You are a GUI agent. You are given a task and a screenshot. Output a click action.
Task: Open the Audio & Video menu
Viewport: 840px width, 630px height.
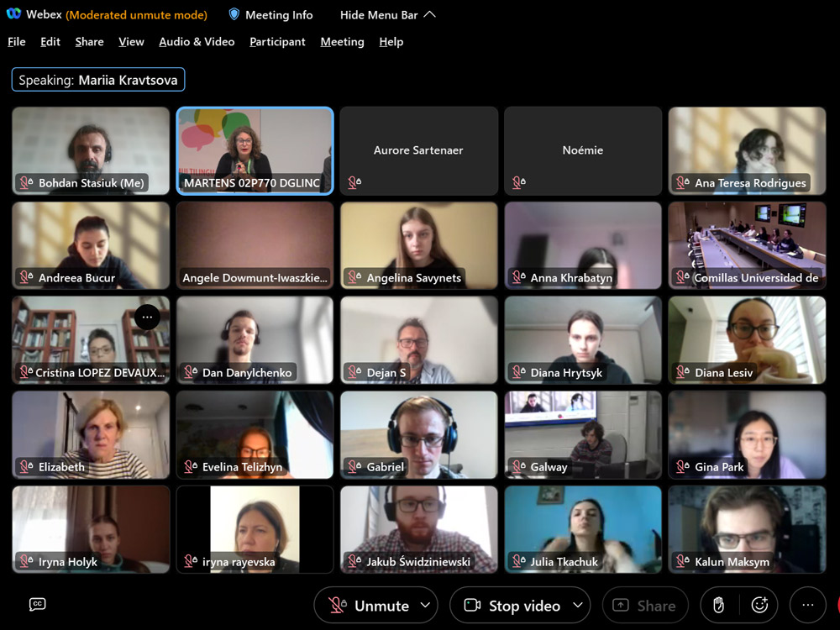pyautogui.click(x=197, y=41)
